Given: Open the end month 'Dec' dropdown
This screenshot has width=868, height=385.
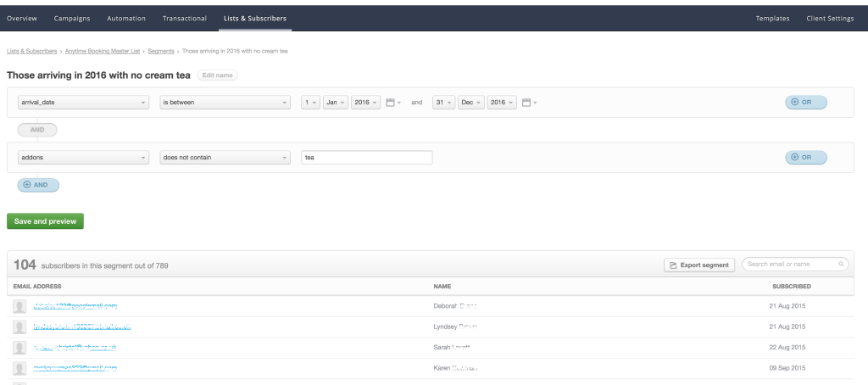Looking at the screenshot, I should tap(471, 103).
